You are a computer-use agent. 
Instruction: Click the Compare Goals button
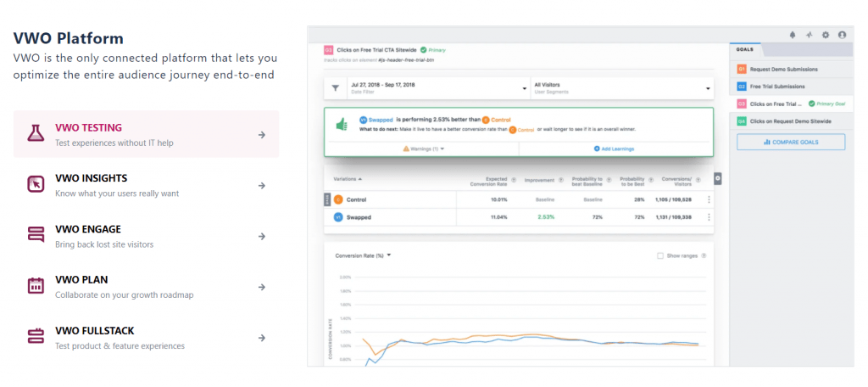pos(791,142)
